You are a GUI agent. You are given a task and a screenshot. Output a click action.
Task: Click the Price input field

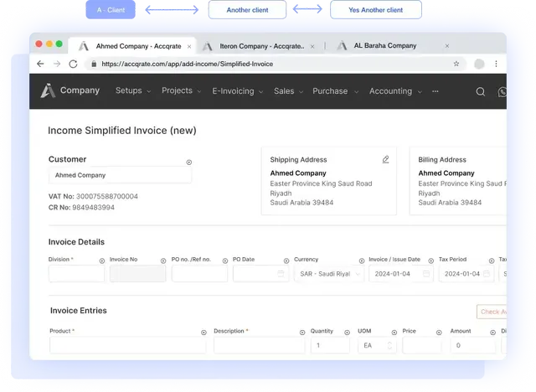pyautogui.click(x=422, y=345)
